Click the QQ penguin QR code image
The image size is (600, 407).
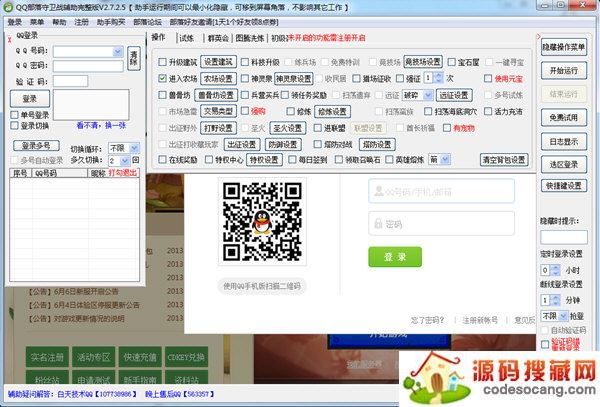(262, 221)
